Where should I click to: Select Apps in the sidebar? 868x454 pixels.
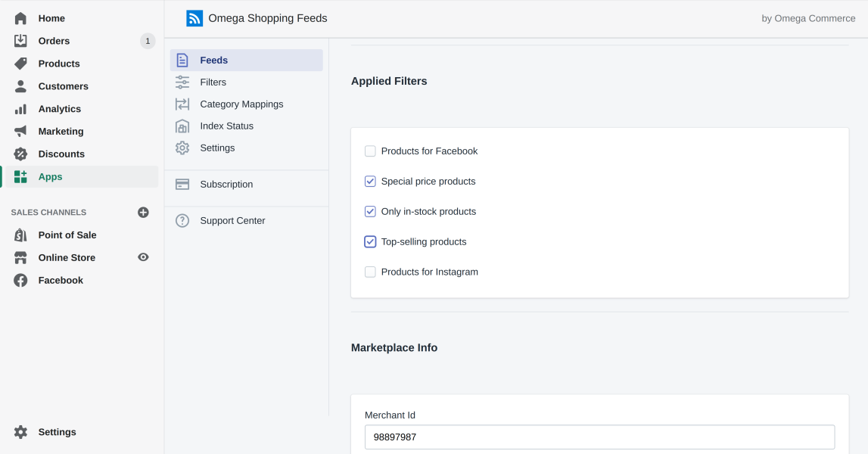click(50, 176)
